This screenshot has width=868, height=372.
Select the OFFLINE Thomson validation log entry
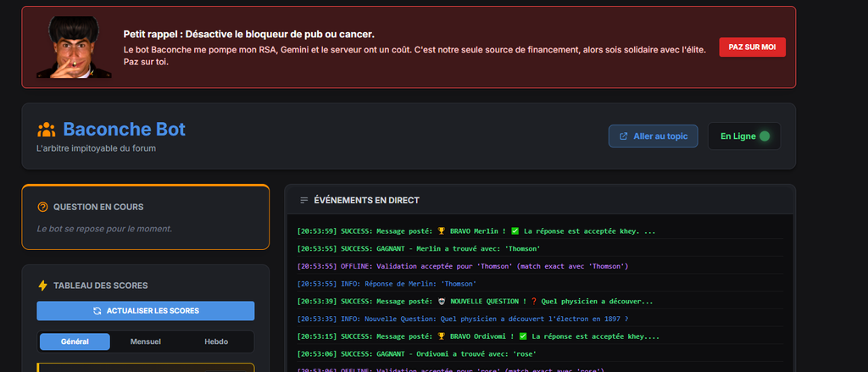[462, 266]
